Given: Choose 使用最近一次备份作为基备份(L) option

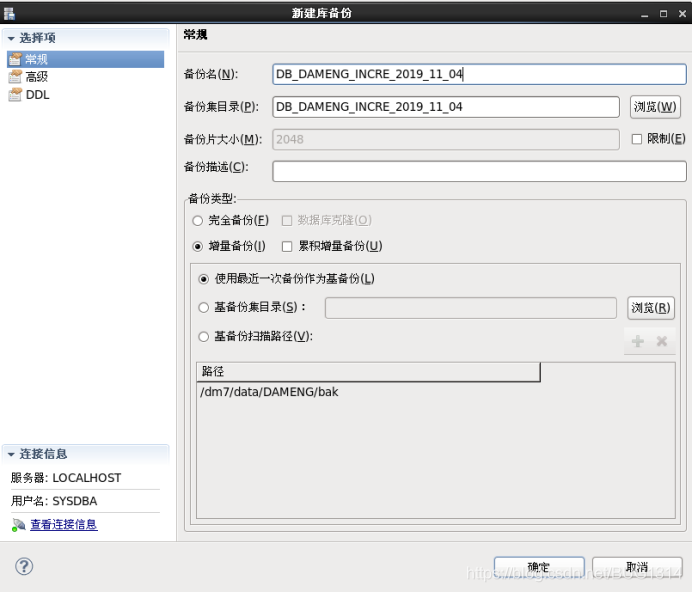Looking at the screenshot, I should point(203,279).
